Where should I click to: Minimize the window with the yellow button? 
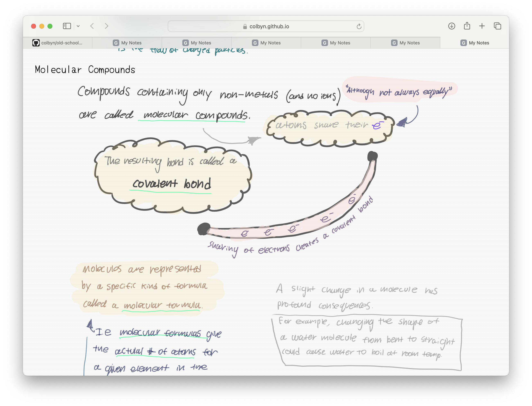pyautogui.click(x=41, y=26)
